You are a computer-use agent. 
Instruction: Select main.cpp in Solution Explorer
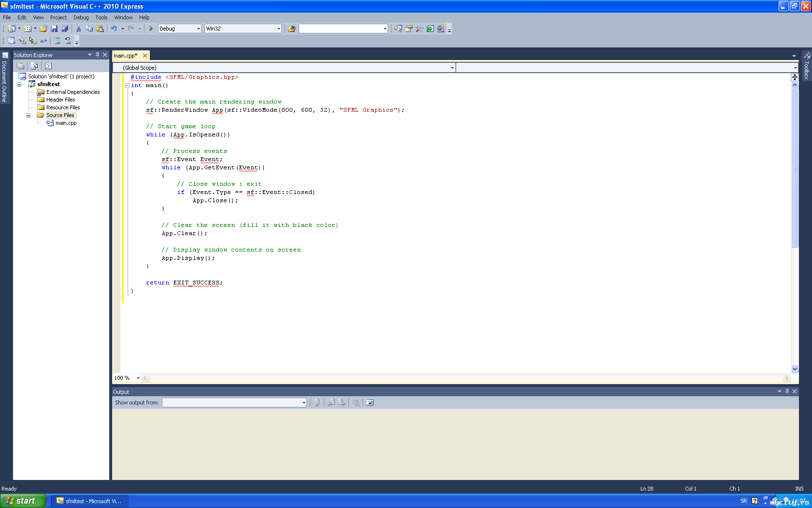coord(66,123)
